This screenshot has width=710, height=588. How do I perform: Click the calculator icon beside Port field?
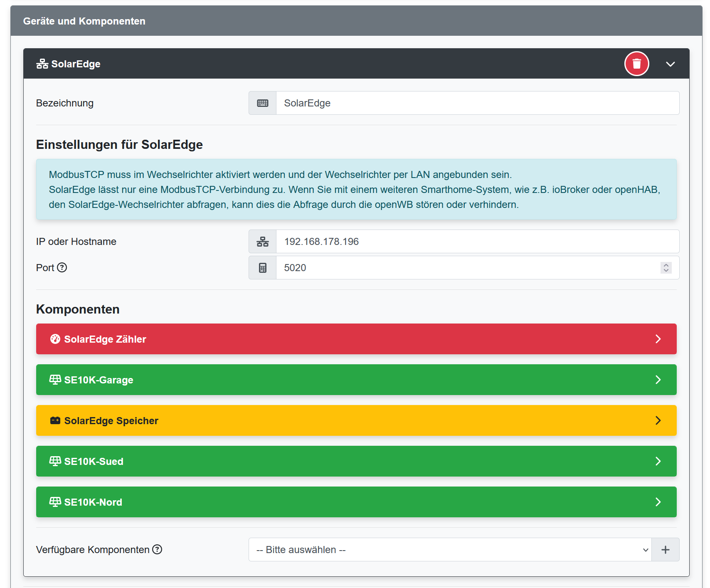pos(262,268)
